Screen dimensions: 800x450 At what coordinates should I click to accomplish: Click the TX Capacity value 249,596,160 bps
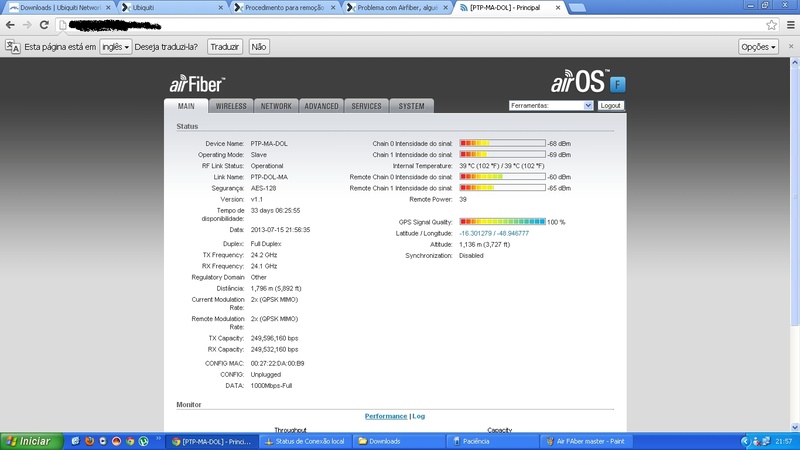coord(274,338)
